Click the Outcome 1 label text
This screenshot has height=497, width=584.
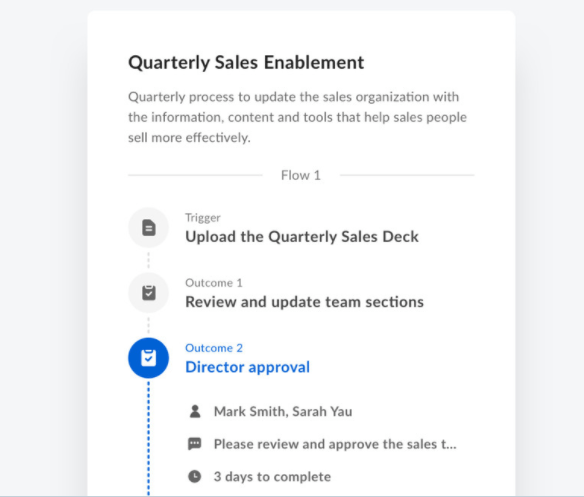point(214,283)
